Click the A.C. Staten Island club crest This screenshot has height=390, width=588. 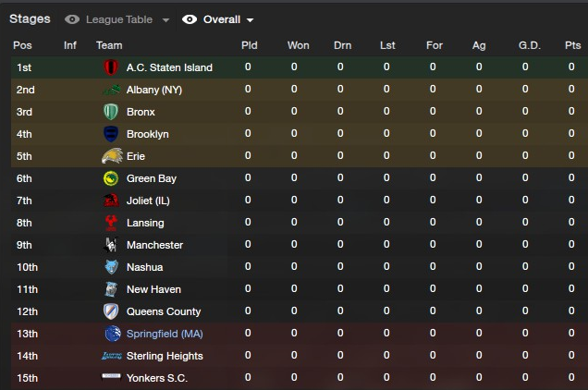111,67
